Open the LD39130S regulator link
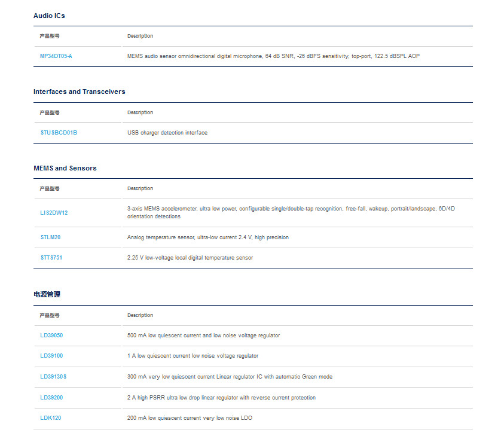504x433 pixels. (x=53, y=377)
